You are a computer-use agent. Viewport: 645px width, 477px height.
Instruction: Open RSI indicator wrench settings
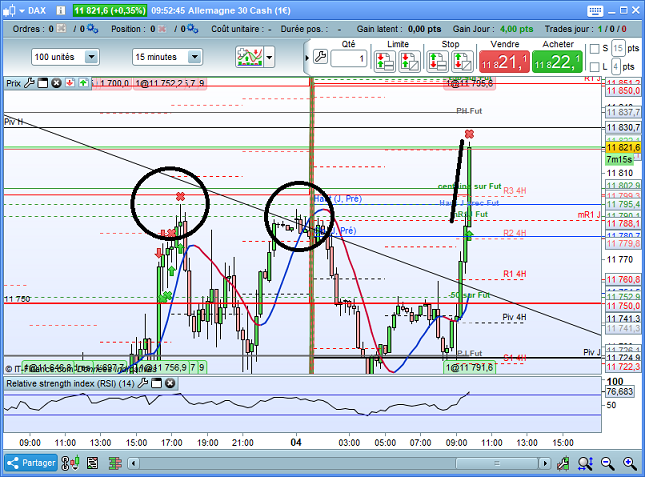coord(143,384)
